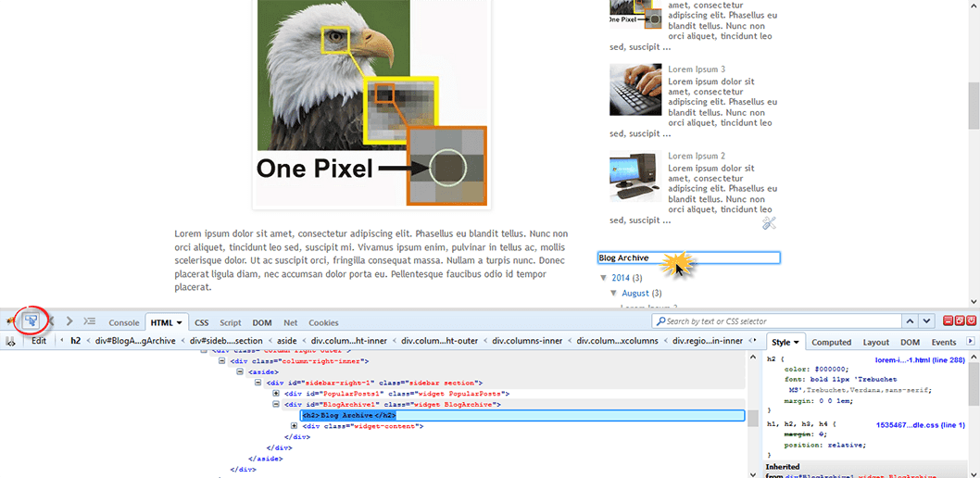Open the Lorem Ipsum 2 post link

[697, 156]
